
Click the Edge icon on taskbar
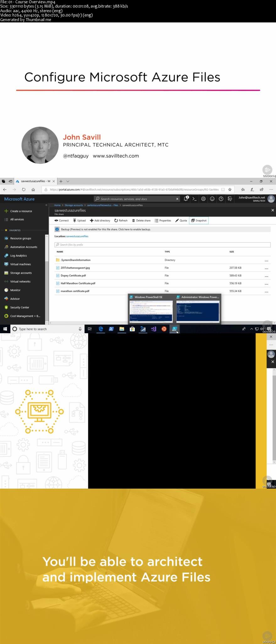[x=101, y=329]
